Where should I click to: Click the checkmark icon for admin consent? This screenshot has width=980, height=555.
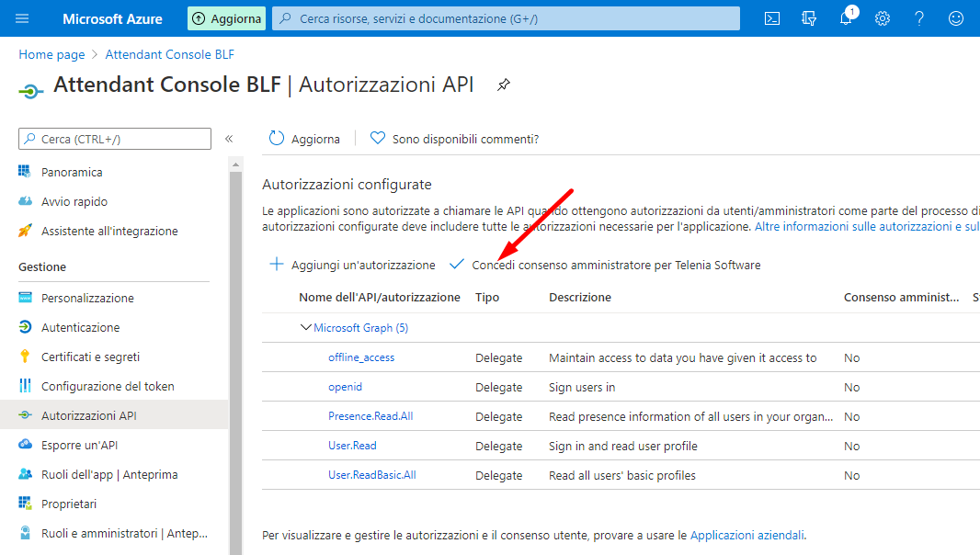tap(457, 265)
